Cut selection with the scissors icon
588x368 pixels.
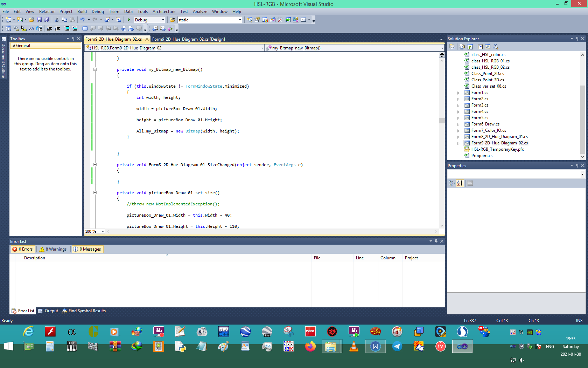pyautogui.click(x=57, y=20)
